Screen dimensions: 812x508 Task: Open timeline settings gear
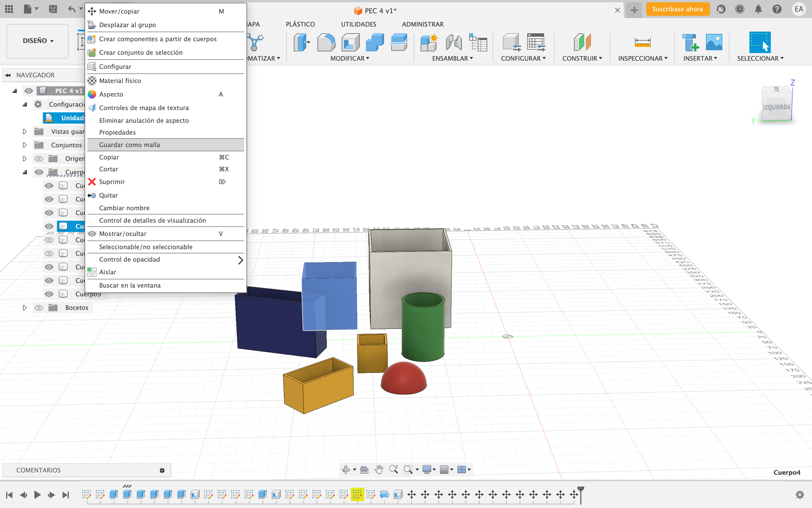(x=800, y=494)
